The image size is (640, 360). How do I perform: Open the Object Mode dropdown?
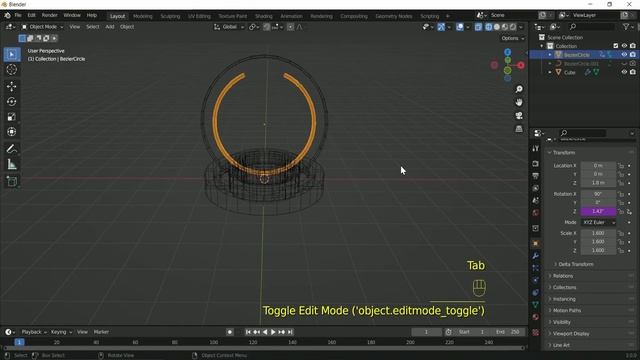(x=42, y=27)
